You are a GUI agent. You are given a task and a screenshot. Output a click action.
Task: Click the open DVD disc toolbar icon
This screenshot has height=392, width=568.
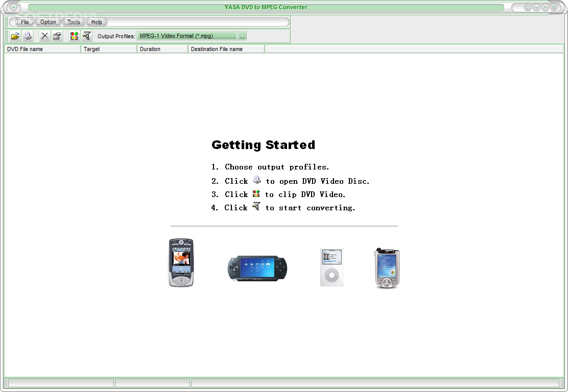coord(28,36)
